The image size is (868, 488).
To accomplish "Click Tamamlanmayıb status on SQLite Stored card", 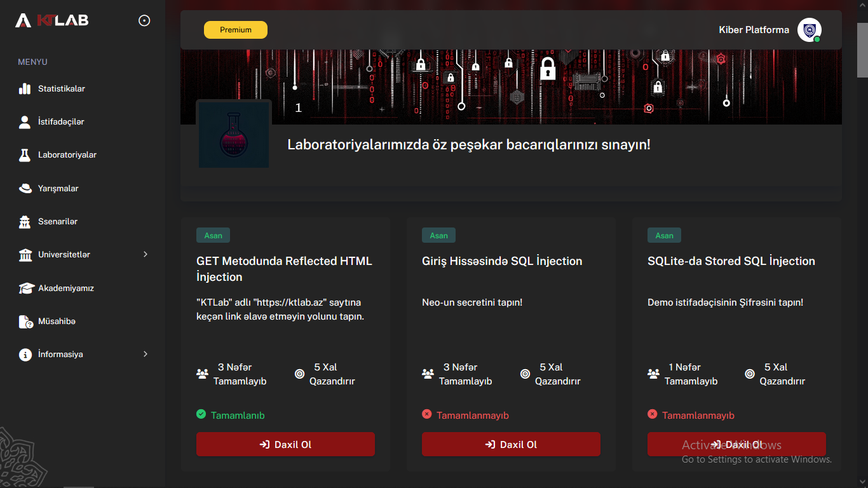I will (x=698, y=416).
